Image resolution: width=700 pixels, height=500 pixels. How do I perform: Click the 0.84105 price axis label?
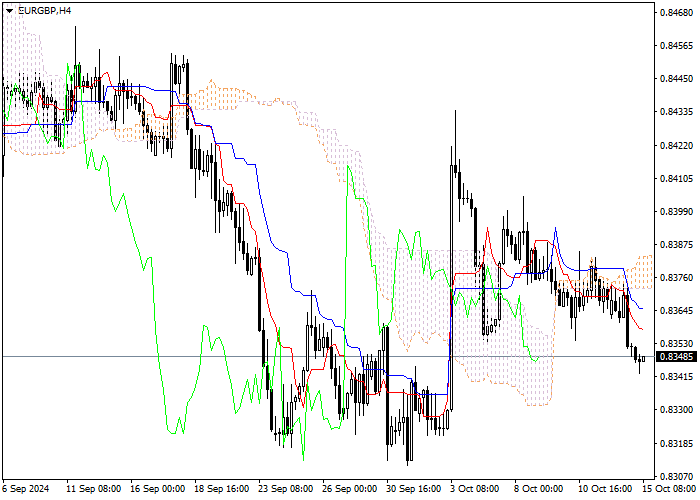pyautogui.click(x=677, y=179)
